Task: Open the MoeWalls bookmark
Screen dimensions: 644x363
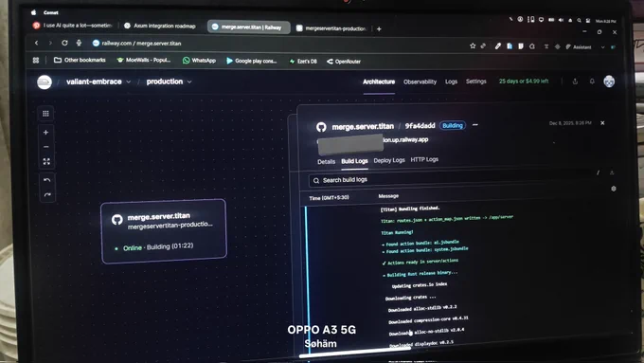Action: coord(144,60)
